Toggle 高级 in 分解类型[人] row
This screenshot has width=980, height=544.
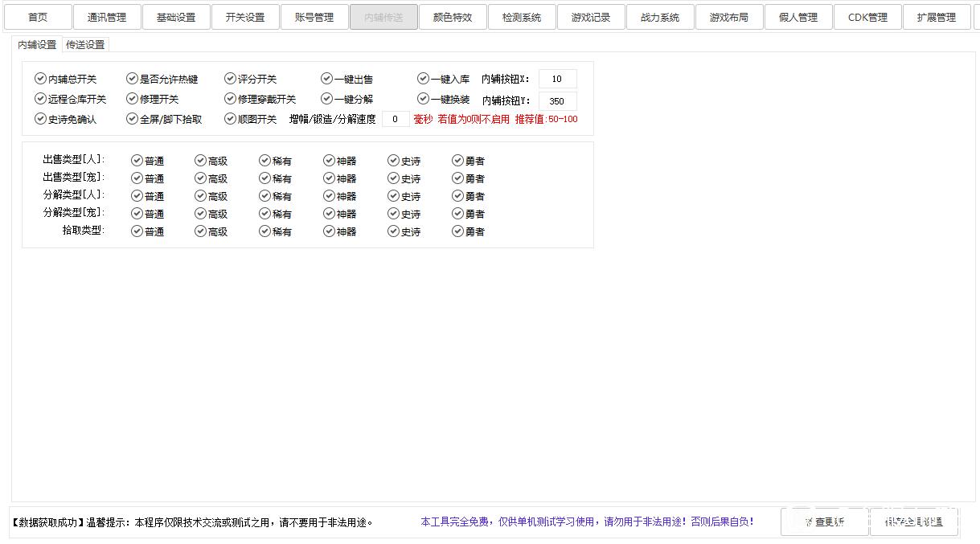pyautogui.click(x=211, y=196)
